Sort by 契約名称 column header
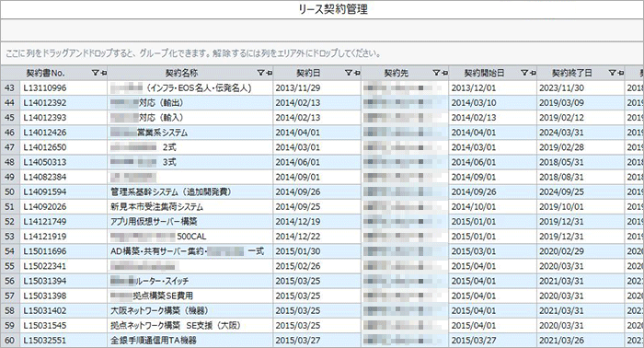This screenshot has width=644, height=348. [x=181, y=73]
